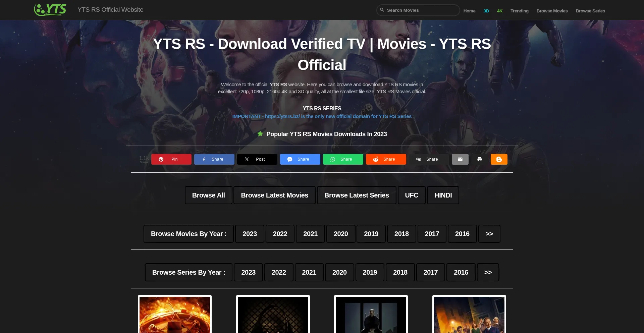Show more series years with >>
The width and height of the screenshot is (644, 333).
(x=488, y=272)
